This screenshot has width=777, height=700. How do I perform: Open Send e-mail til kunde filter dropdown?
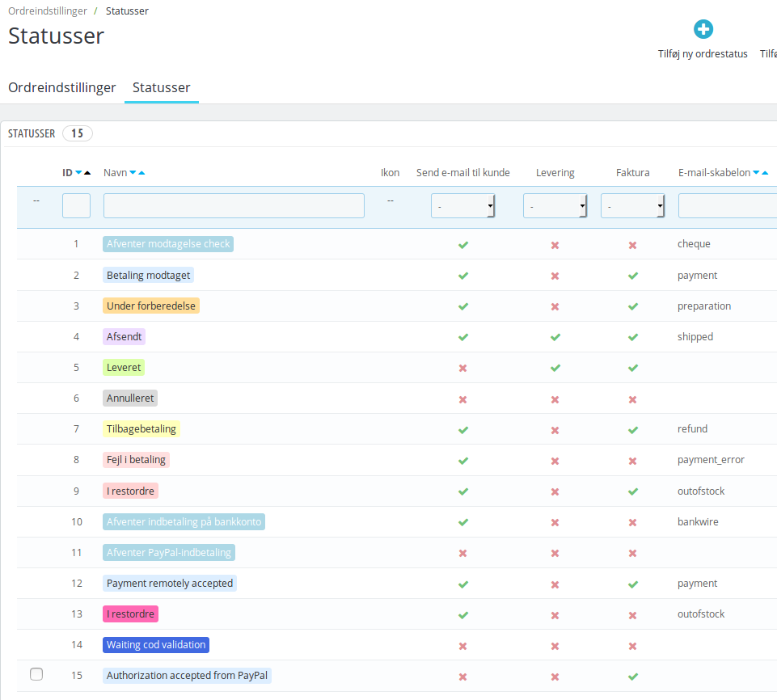pos(462,205)
